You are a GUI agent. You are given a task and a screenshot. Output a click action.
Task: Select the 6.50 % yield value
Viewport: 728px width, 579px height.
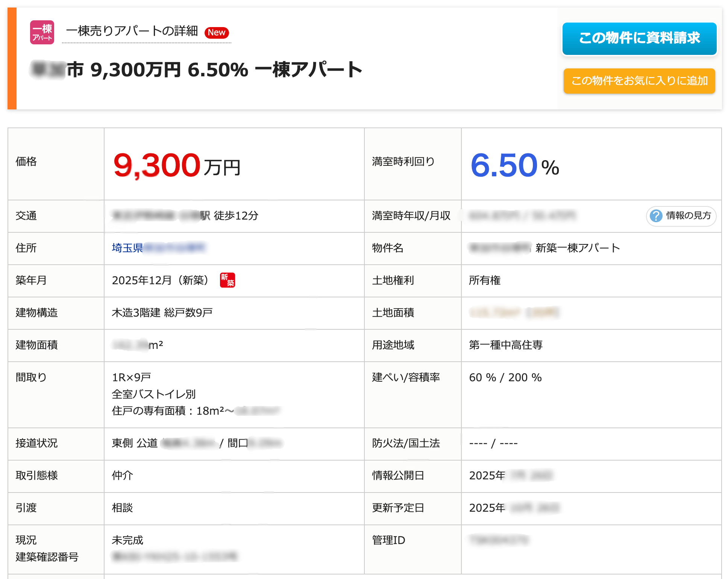515,165
